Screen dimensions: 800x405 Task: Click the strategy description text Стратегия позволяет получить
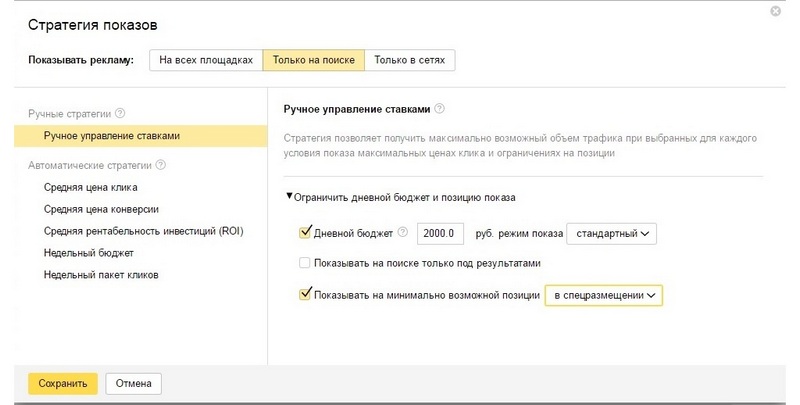click(x=520, y=145)
